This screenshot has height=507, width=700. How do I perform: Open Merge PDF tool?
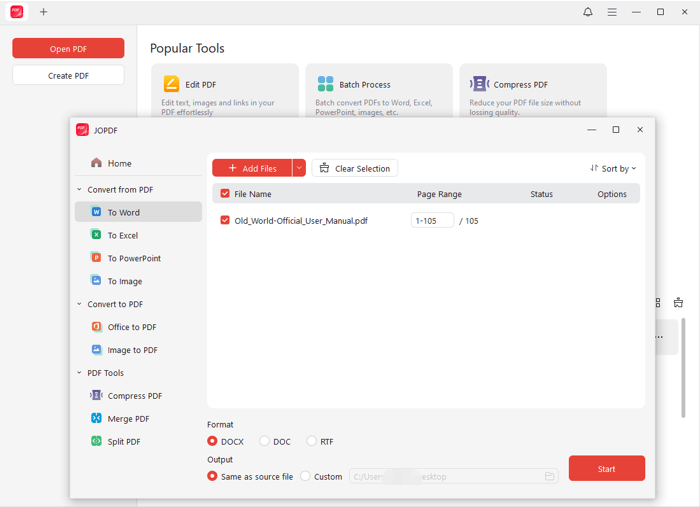pos(138,419)
